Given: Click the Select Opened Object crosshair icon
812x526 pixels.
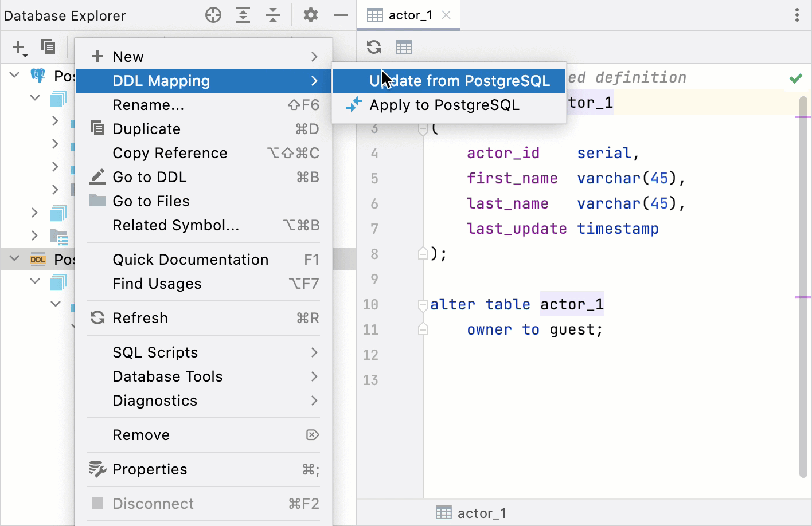Looking at the screenshot, I should (213, 15).
